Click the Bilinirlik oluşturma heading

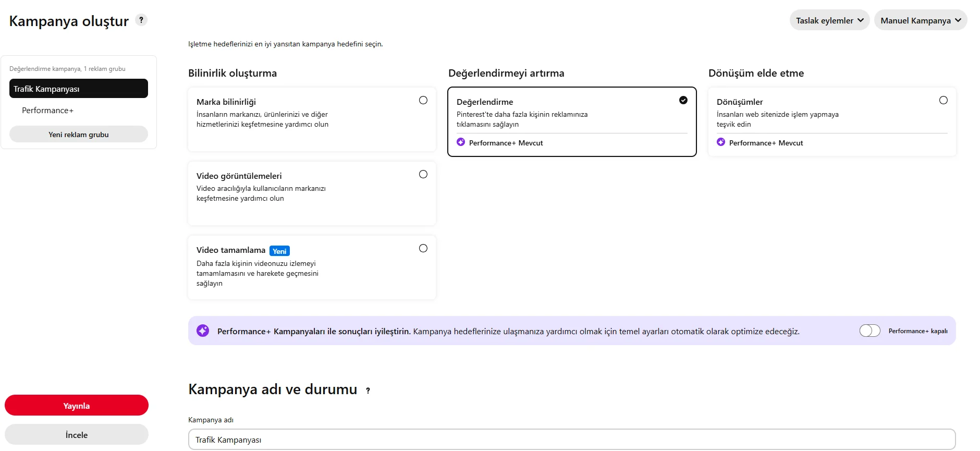[x=232, y=74]
